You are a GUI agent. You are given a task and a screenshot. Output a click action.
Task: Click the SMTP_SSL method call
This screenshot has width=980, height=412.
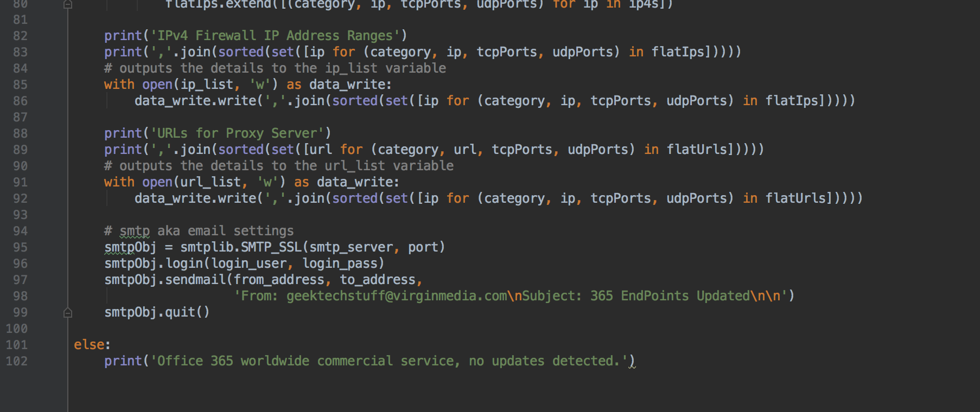(x=271, y=247)
